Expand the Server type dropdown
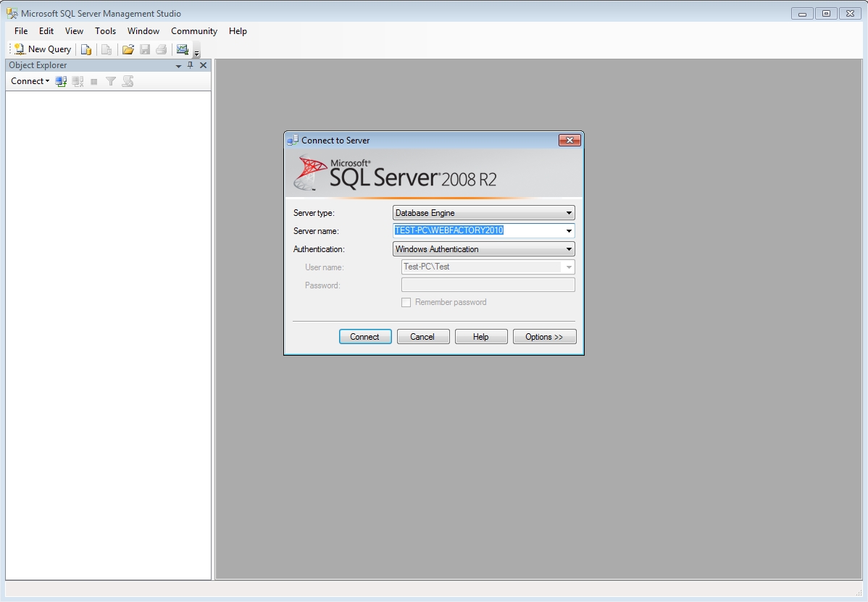868x602 pixels. point(569,213)
